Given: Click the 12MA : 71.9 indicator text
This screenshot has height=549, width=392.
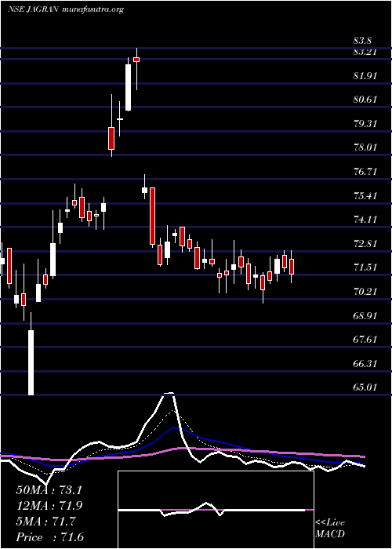Looking at the screenshot, I should pos(50,506).
